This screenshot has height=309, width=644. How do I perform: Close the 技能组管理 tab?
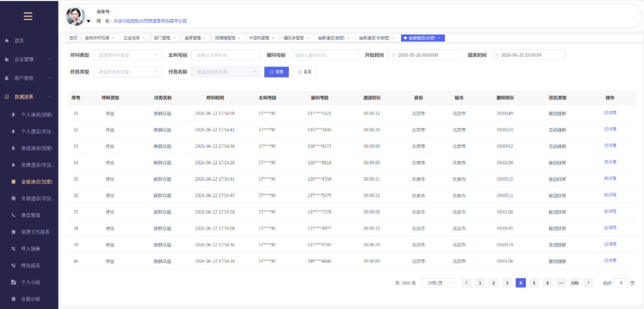pos(239,38)
